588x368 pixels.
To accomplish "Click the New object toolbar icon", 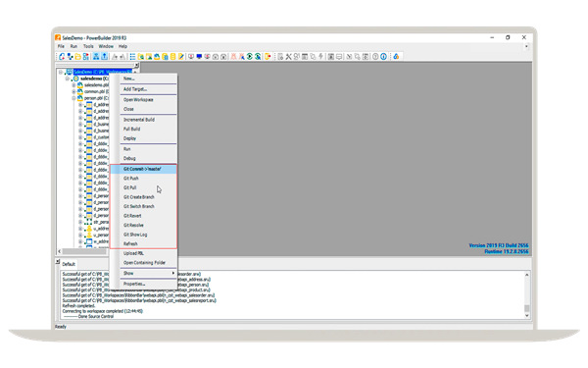I will (62, 56).
